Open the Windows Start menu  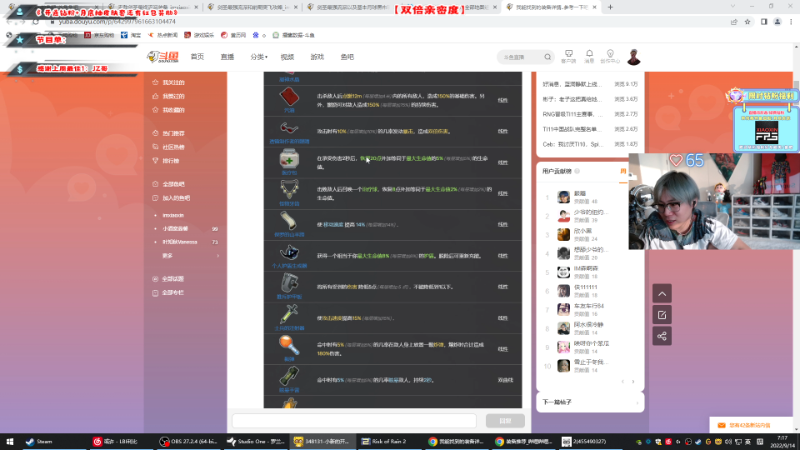click(x=10, y=441)
